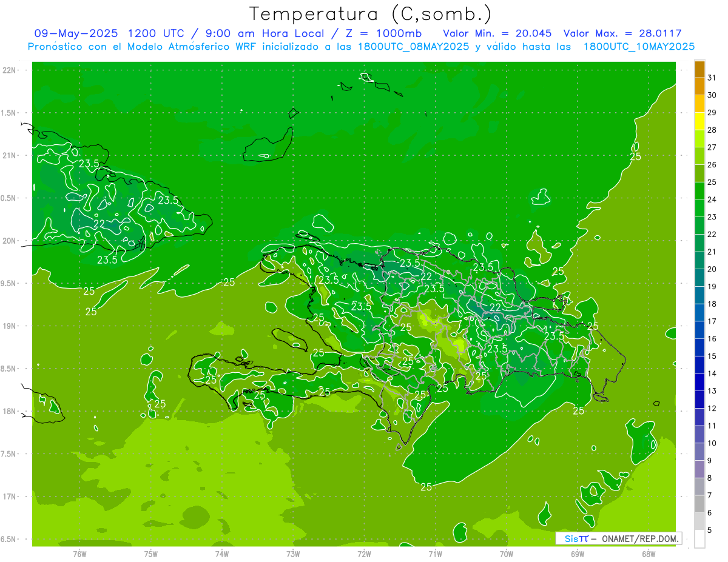The image size is (728, 562).
Task: Click the color bar legend value '12'
Action: pyautogui.click(x=712, y=408)
